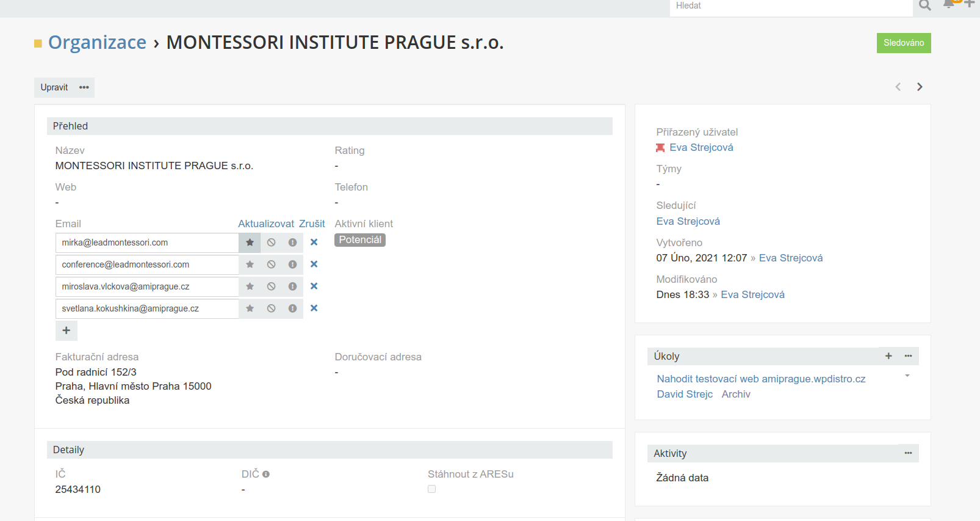
Task: Add a new task in Úkoly panel
Action: tap(888, 356)
